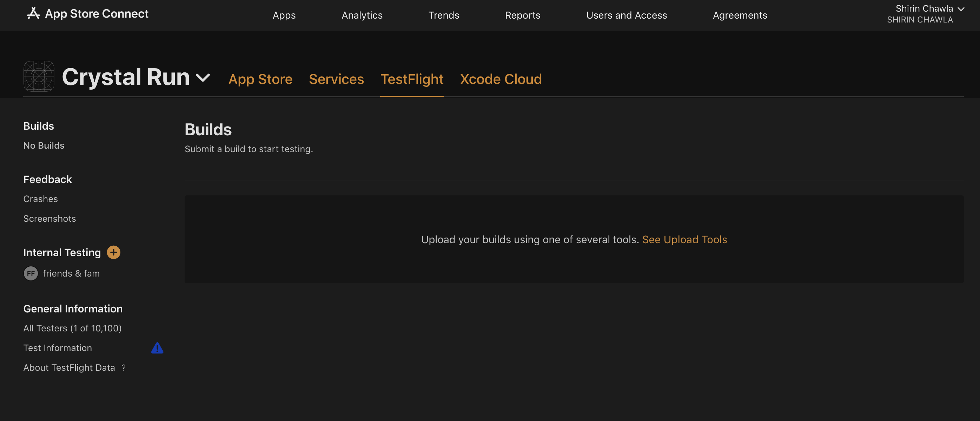Expand the Crystal Run app switcher chevron
Screen dimensions: 980x421
click(203, 78)
